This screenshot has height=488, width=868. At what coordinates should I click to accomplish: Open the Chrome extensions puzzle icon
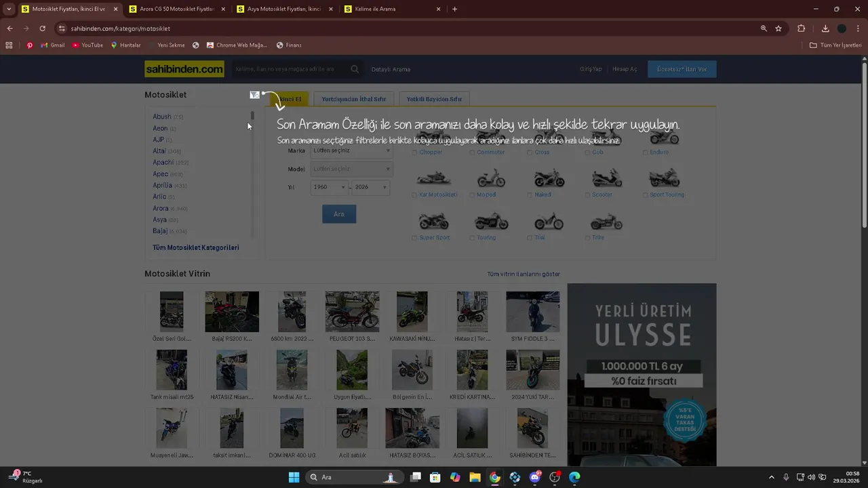802,28
